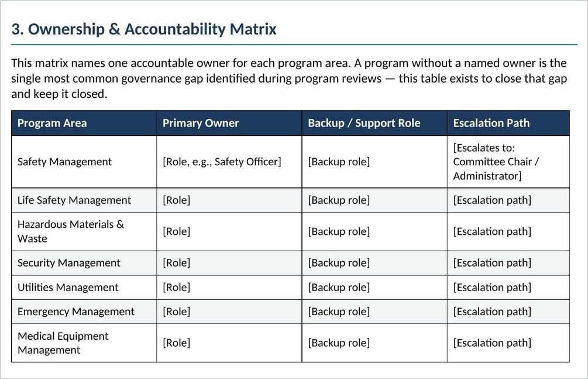Click Escalation path placeholder for Emergency Management

(x=492, y=312)
